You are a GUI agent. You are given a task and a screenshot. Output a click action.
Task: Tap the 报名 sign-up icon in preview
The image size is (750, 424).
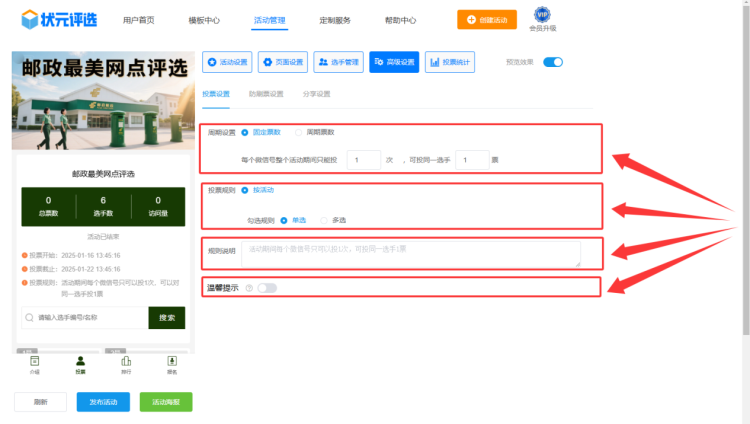172,364
